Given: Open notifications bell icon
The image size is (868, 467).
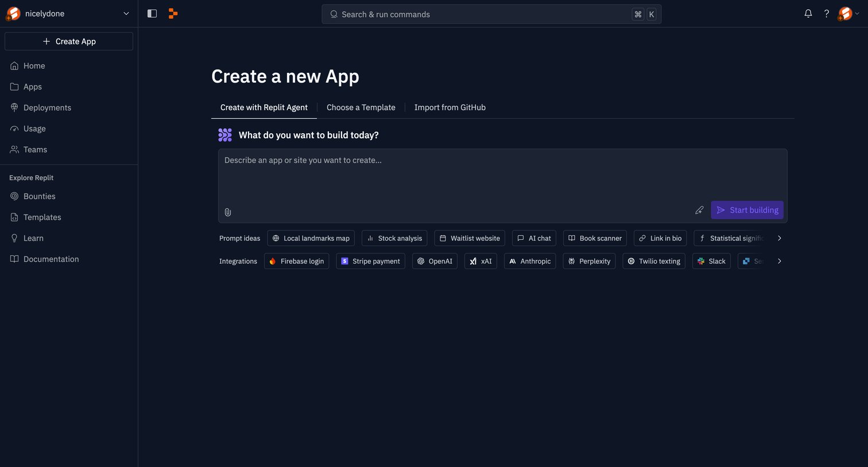Looking at the screenshot, I should point(808,14).
